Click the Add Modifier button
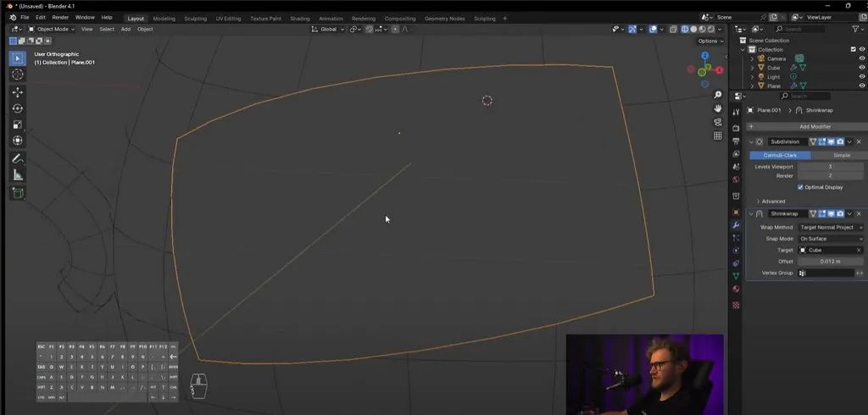 pos(806,127)
